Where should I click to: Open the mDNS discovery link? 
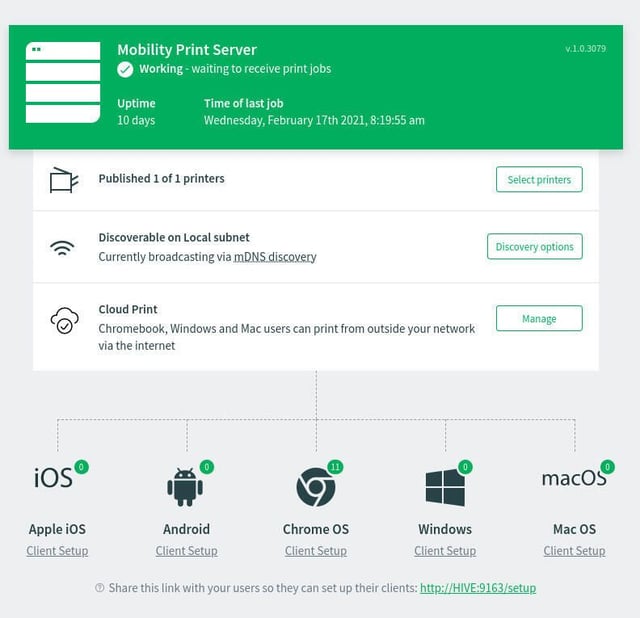(x=275, y=257)
